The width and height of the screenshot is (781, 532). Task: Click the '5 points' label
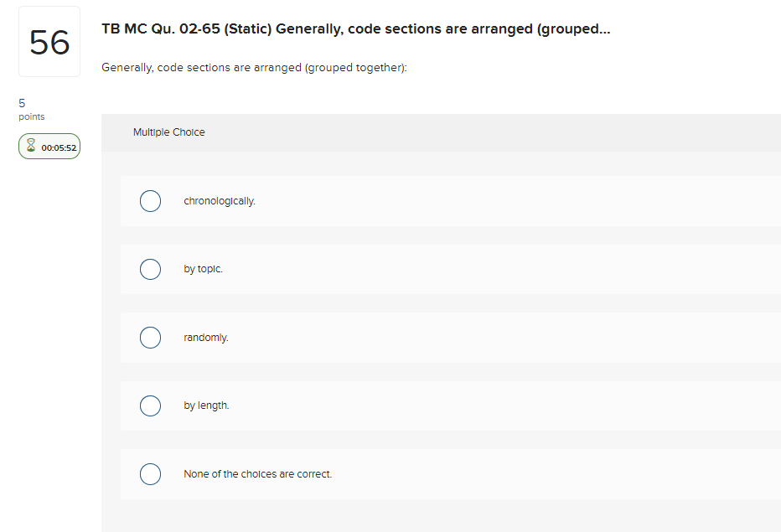coord(25,109)
